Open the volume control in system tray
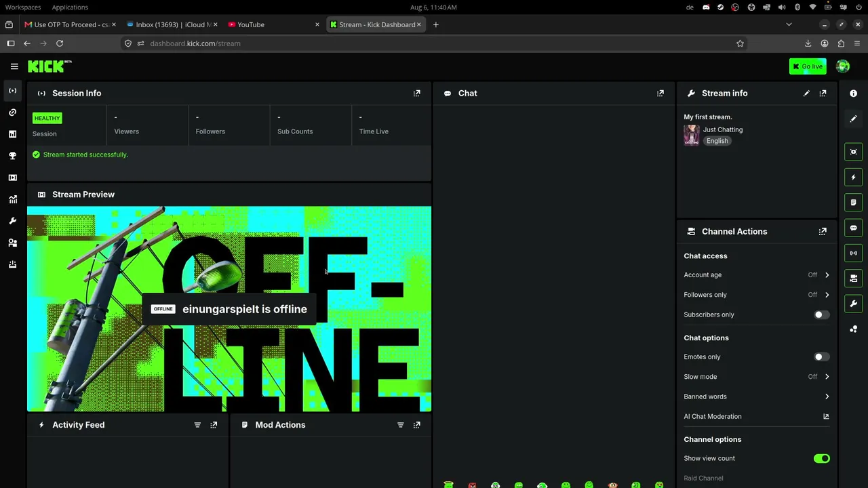This screenshot has width=868, height=488. 782,7
